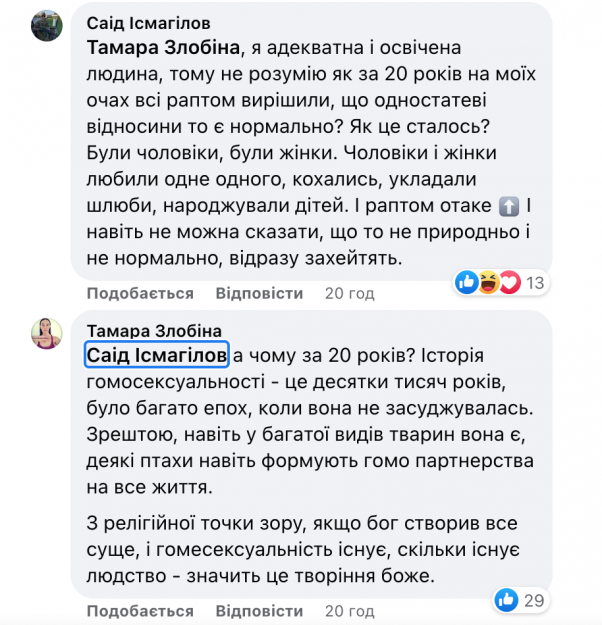
Task: Click the Like reaction icon beside count 29
Action: pyautogui.click(x=506, y=600)
